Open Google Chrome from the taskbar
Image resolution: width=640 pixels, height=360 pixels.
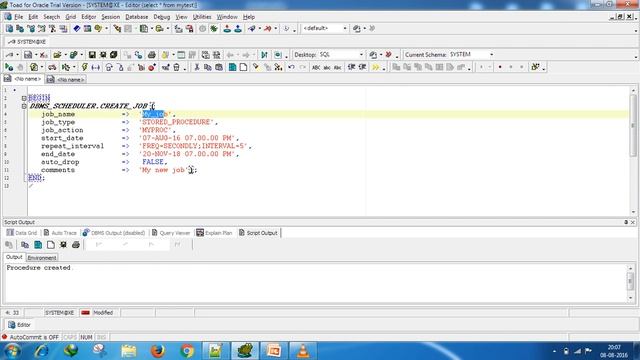(187, 351)
